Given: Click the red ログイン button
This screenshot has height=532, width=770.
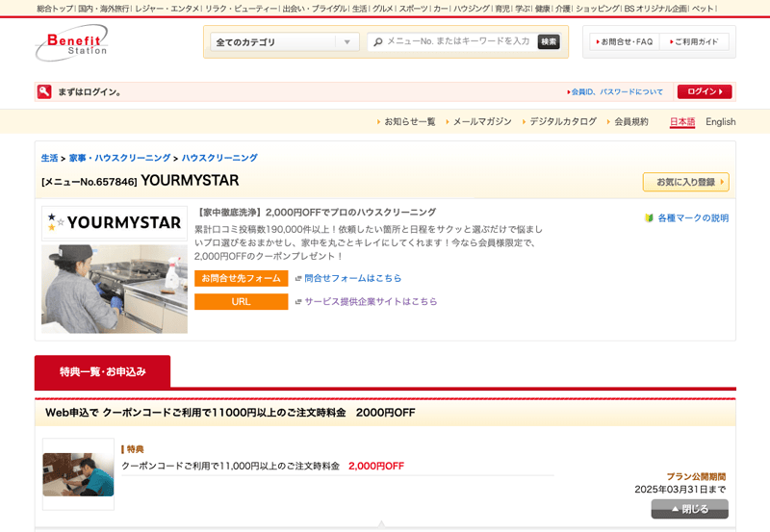Looking at the screenshot, I should pos(705,91).
